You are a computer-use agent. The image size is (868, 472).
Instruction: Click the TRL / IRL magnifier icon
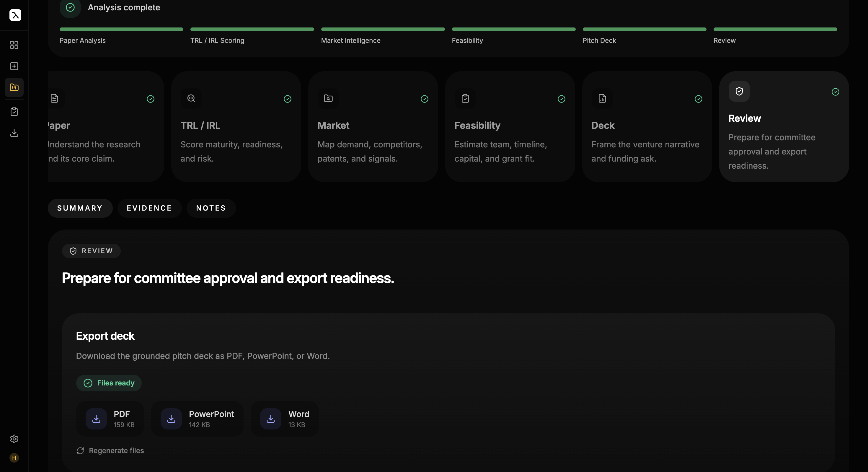pos(191,98)
